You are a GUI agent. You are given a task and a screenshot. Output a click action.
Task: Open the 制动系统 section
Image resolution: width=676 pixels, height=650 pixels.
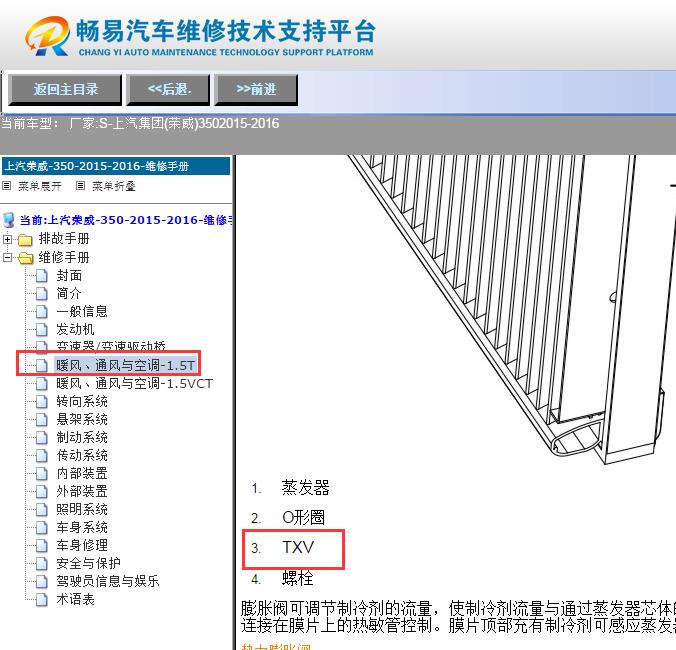click(x=82, y=438)
